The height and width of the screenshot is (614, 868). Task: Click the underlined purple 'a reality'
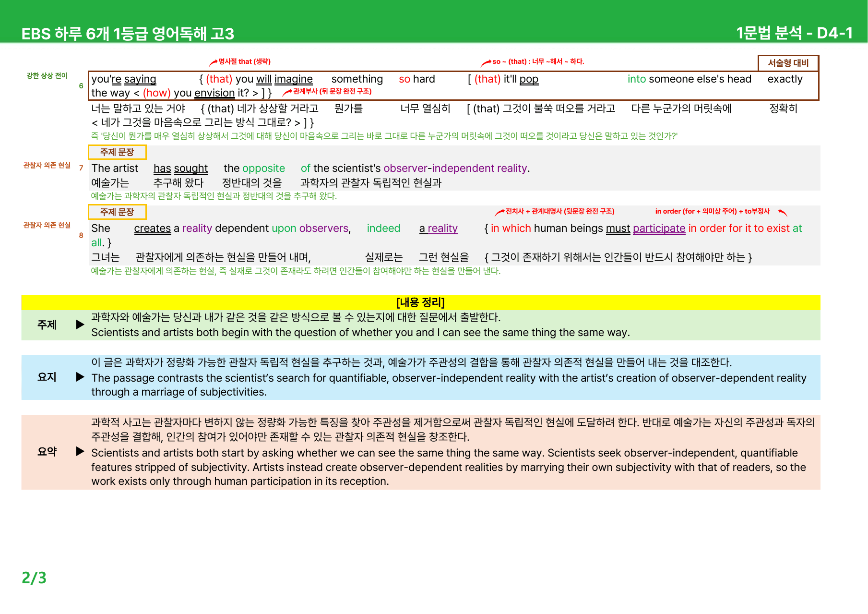[x=439, y=229]
